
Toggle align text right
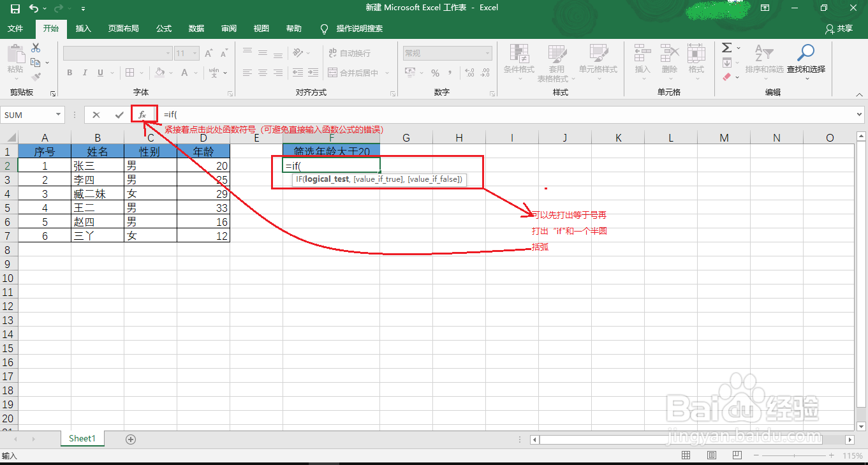click(x=279, y=73)
